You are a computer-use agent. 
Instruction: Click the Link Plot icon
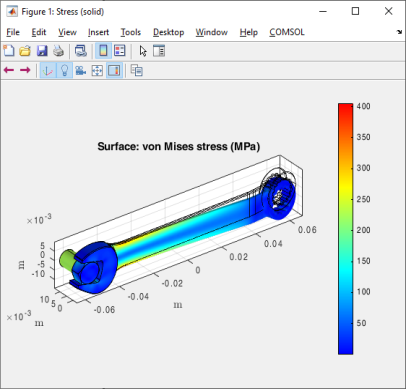81,51
